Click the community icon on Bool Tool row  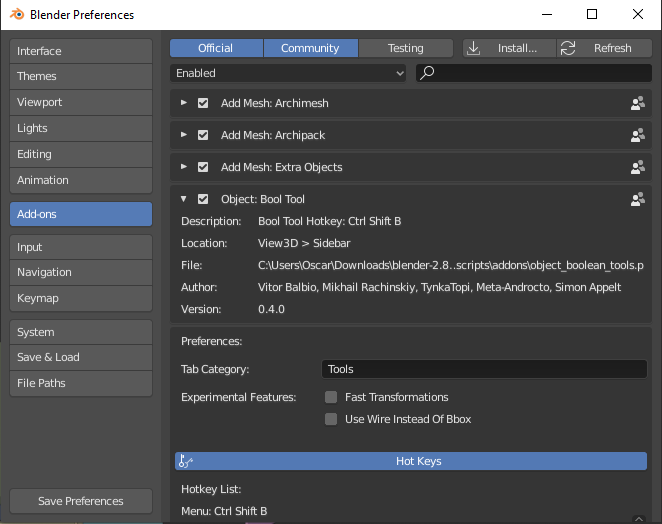click(x=638, y=199)
